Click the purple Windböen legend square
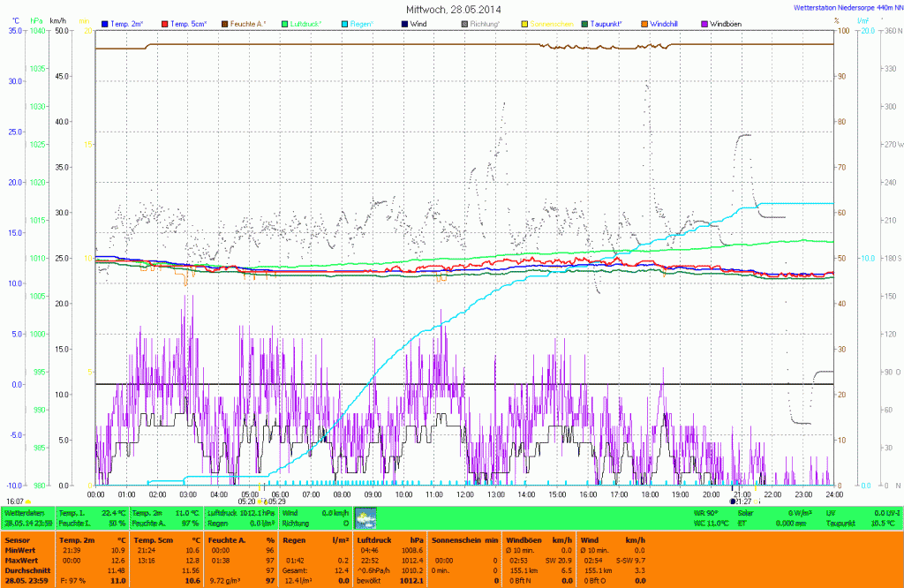Image resolution: width=904 pixels, height=588 pixels. (x=704, y=23)
